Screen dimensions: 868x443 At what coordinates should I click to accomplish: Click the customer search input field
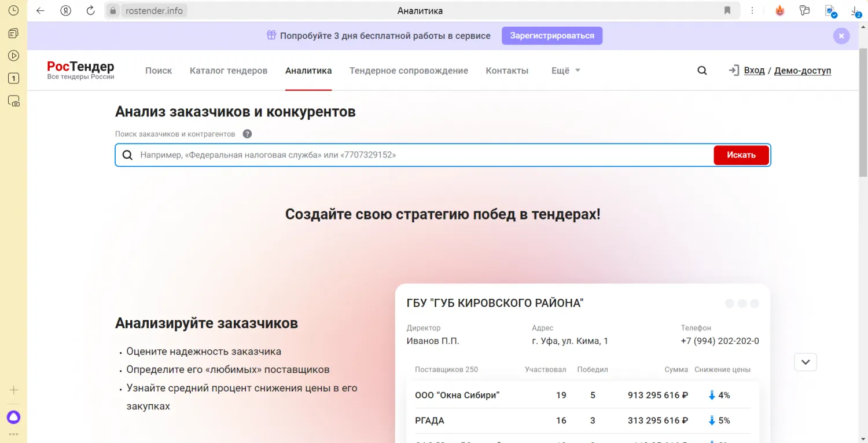pyautogui.click(x=422, y=155)
